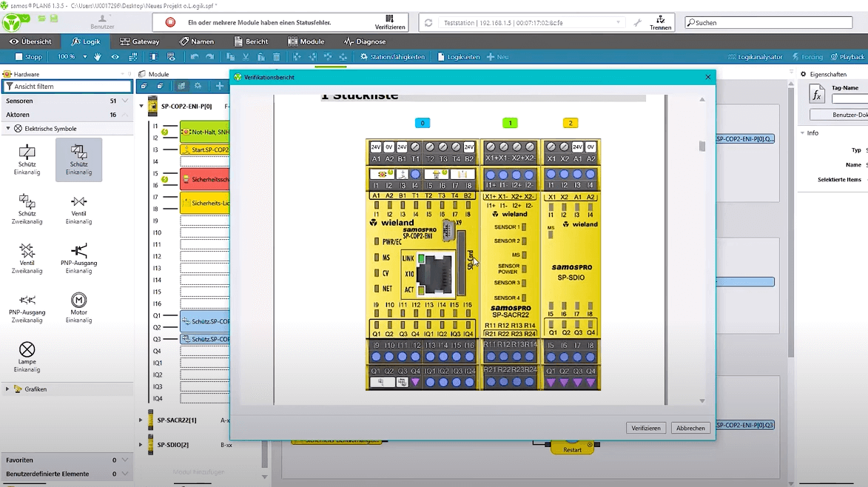Toggle the eye visibility icon in toolbar
This screenshot has height=487, width=868.
tap(115, 57)
